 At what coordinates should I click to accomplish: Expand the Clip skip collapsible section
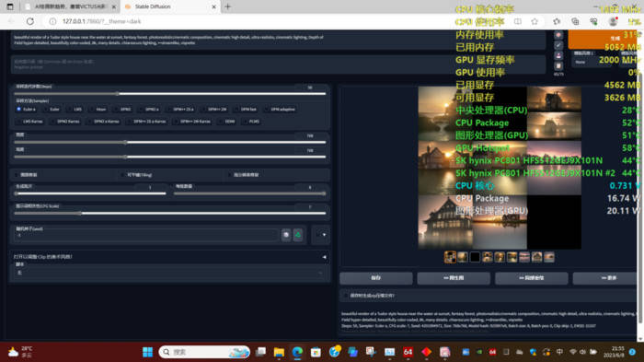(x=169, y=257)
